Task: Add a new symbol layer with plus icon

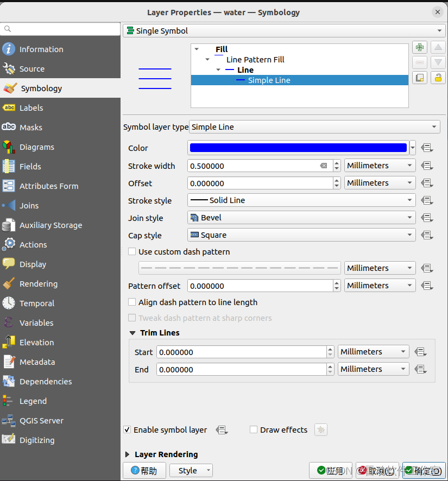Action: [420, 47]
